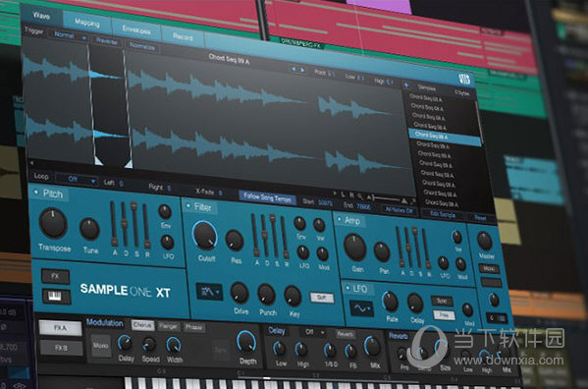Click the sample End value field
This screenshot has height=389, width=588.
[x=363, y=207]
